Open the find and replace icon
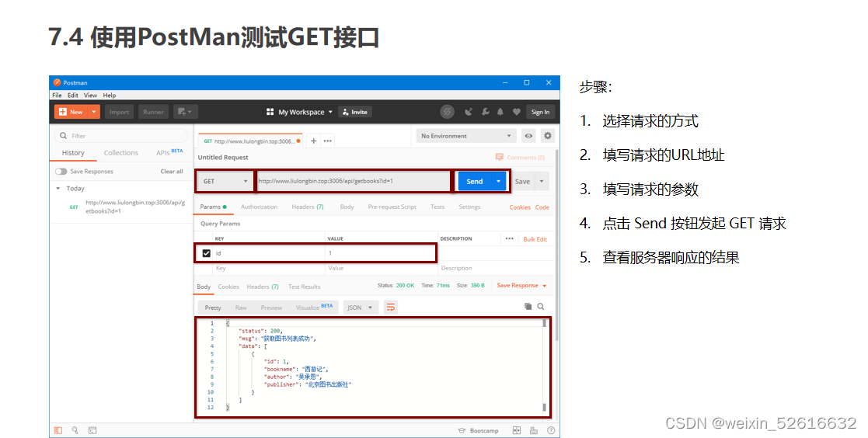This screenshot has height=438, width=868. pyautogui.click(x=75, y=430)
